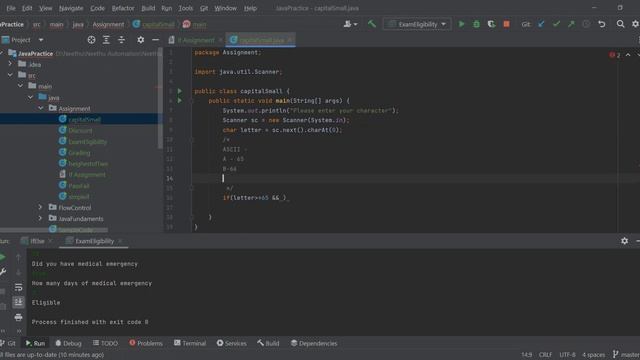
Task: Collapse the src folder
Action: click(10, 75)
